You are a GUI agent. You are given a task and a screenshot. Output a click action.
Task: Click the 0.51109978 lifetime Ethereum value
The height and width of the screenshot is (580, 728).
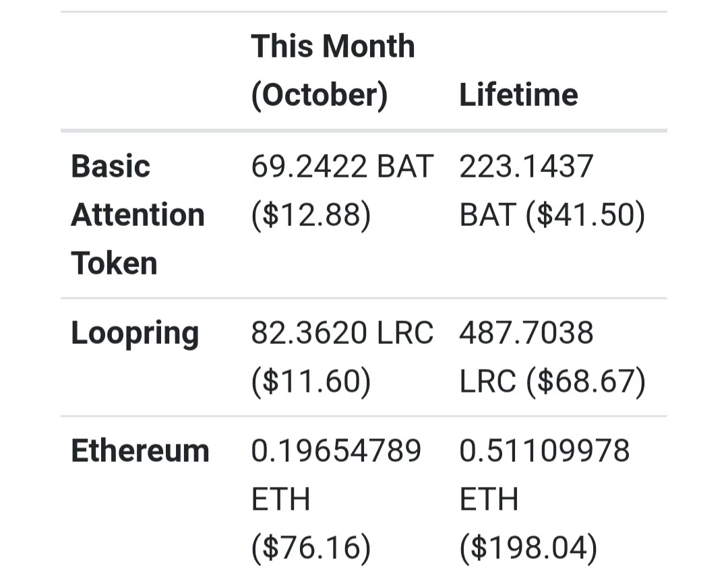pos(544,451)
